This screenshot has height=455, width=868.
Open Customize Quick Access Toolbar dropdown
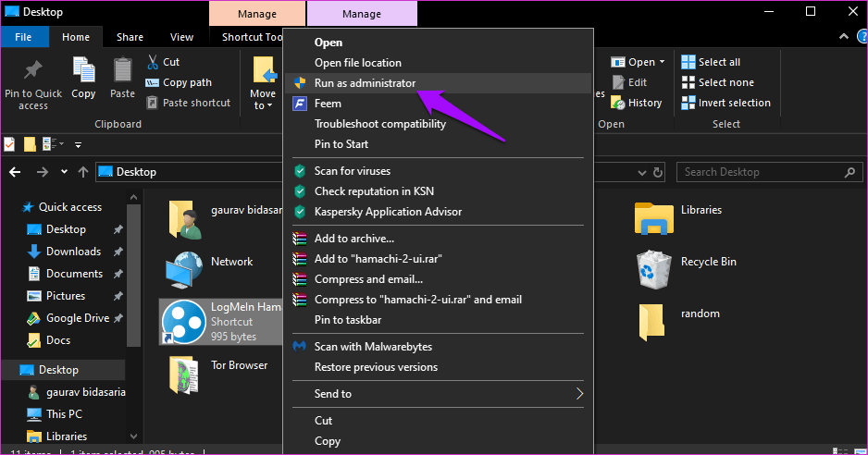78,145
